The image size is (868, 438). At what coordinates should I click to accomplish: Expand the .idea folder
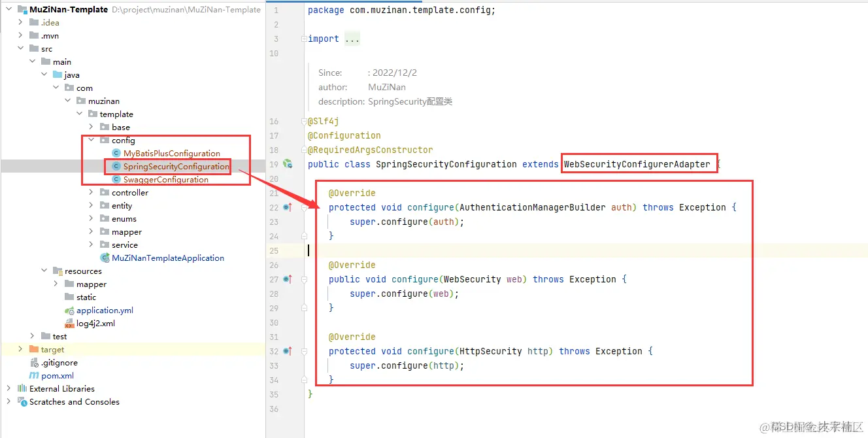[21, 23]
